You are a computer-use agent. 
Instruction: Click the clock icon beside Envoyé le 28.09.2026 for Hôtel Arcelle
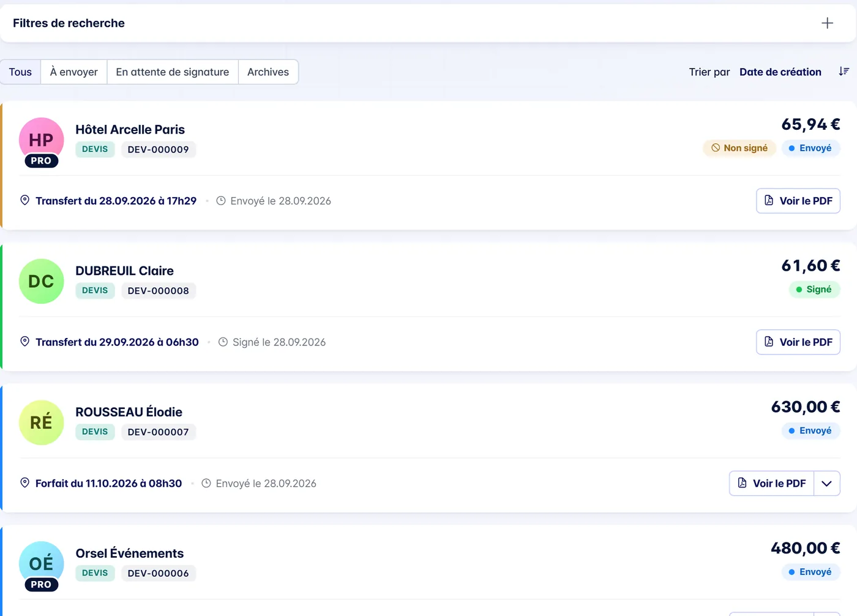pyautogui.click(x=221, y=201)
